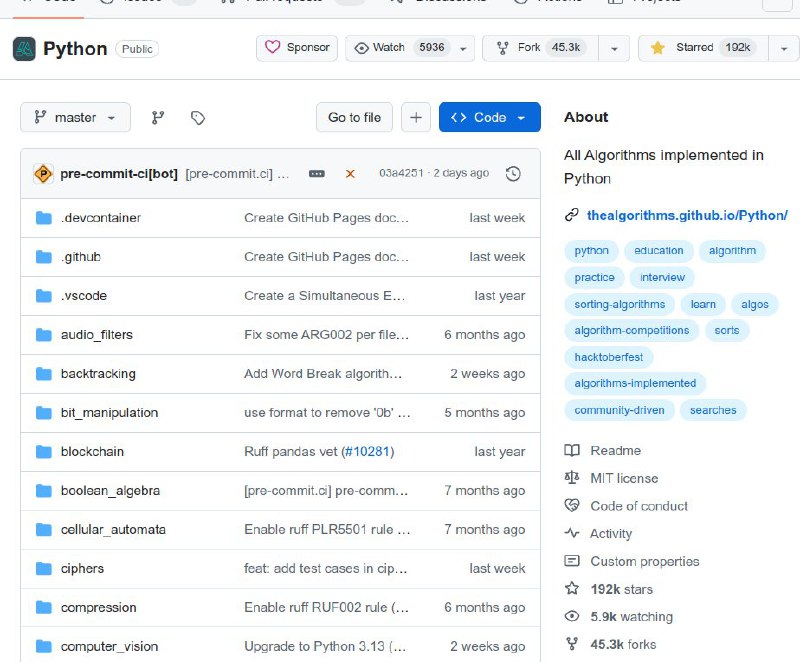Open the backtracking folder
This screenshot has height=662, width=800.
(98, 374)
